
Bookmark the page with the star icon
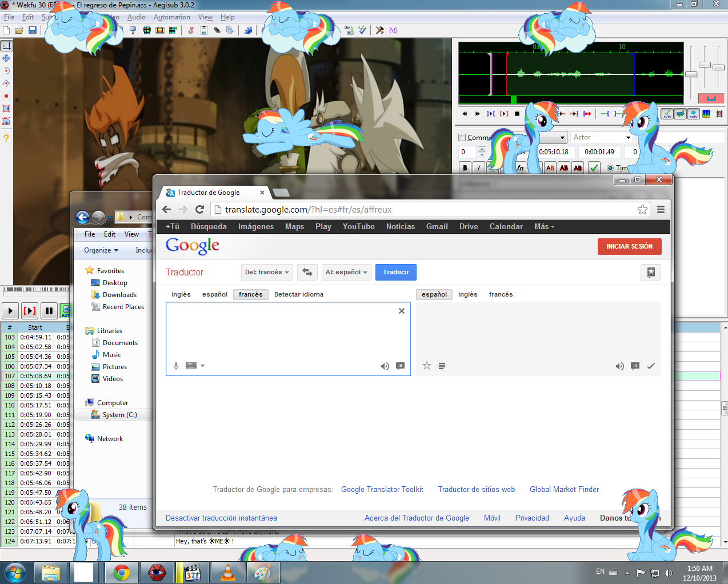[643, 210]
